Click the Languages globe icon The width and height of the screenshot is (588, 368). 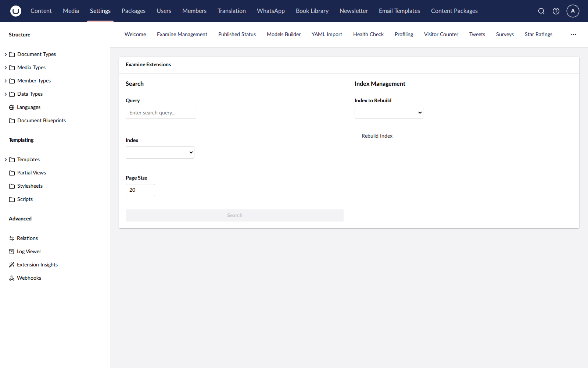coord(12,107)
